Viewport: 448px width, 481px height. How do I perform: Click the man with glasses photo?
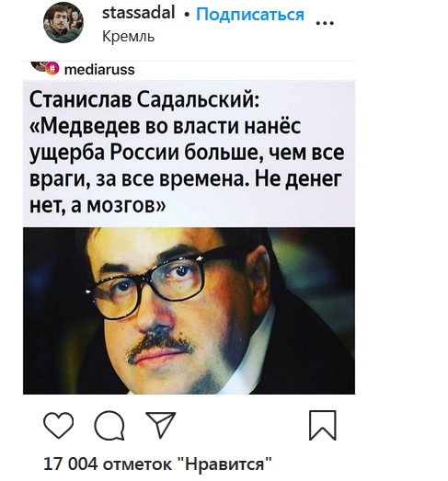coord(189,311)
